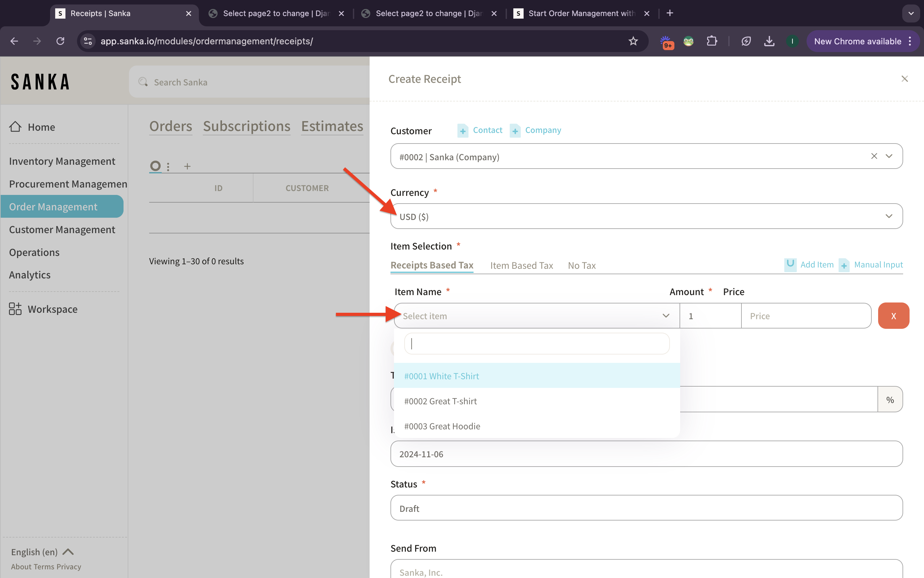Screen dimensions: 924x578
Task: Open the About link in the sidebar footer
Action: (21, 566)
